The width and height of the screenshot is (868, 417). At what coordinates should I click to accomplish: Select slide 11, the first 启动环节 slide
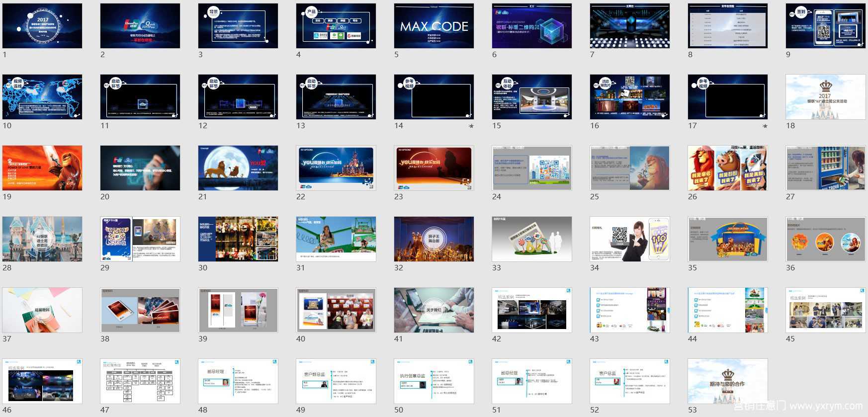tap(140, 97)
